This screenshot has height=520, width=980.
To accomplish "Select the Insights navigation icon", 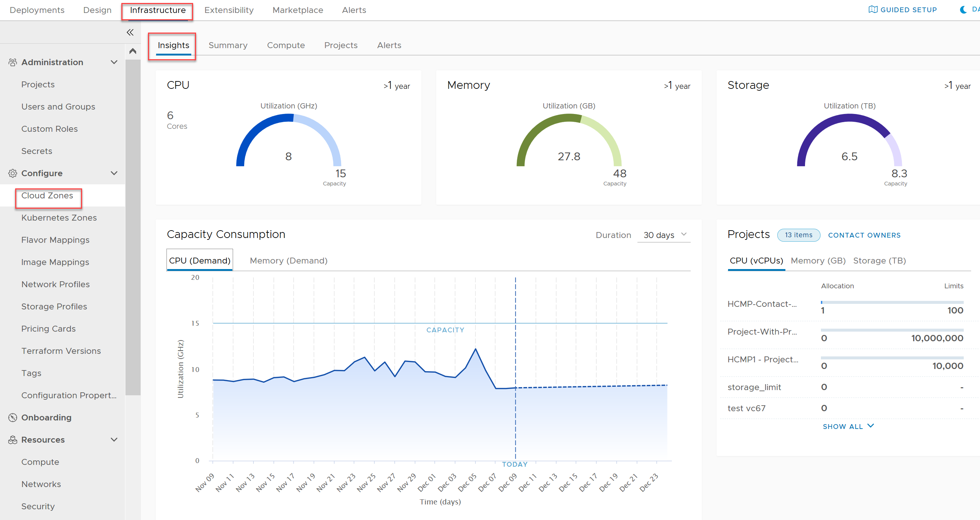I will [x=172, y=45].
